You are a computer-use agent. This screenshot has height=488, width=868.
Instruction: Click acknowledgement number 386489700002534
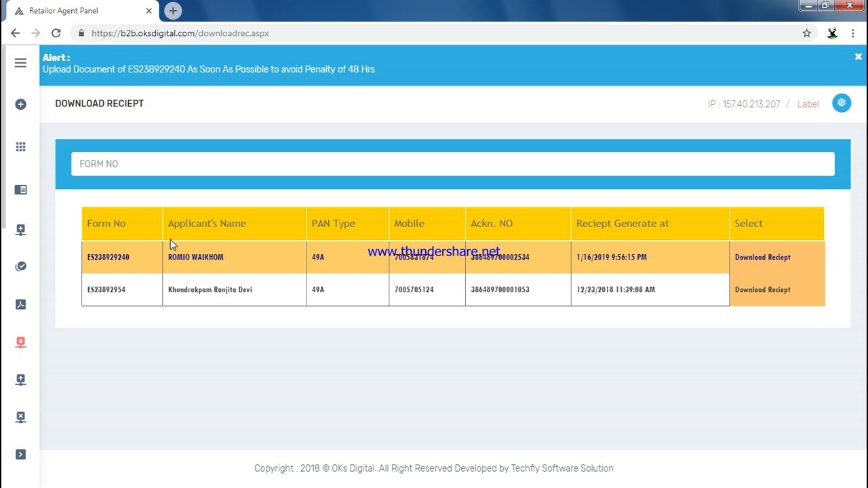500,258
